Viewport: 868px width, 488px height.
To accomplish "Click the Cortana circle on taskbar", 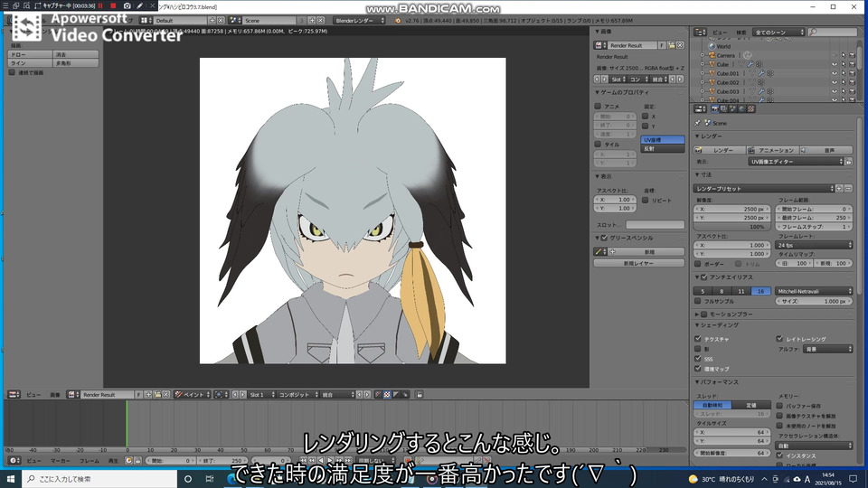I will click(x=188, y=479).
